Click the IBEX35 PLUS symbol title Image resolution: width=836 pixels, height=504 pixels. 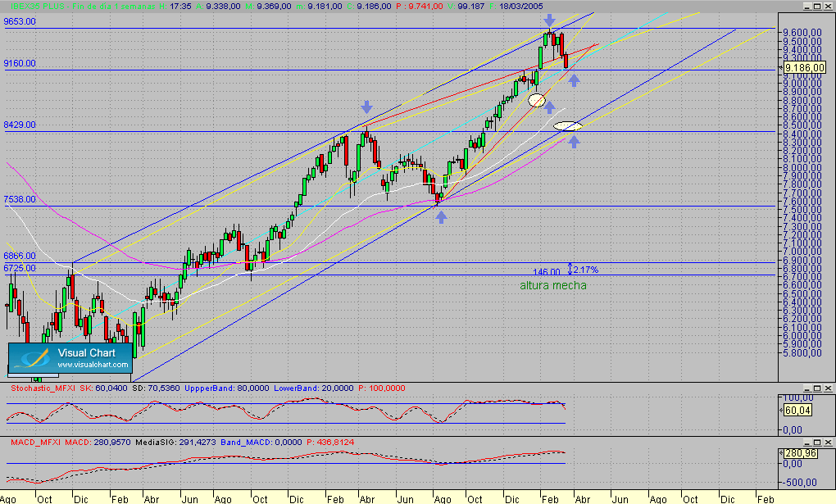click(x=38, y=7)
